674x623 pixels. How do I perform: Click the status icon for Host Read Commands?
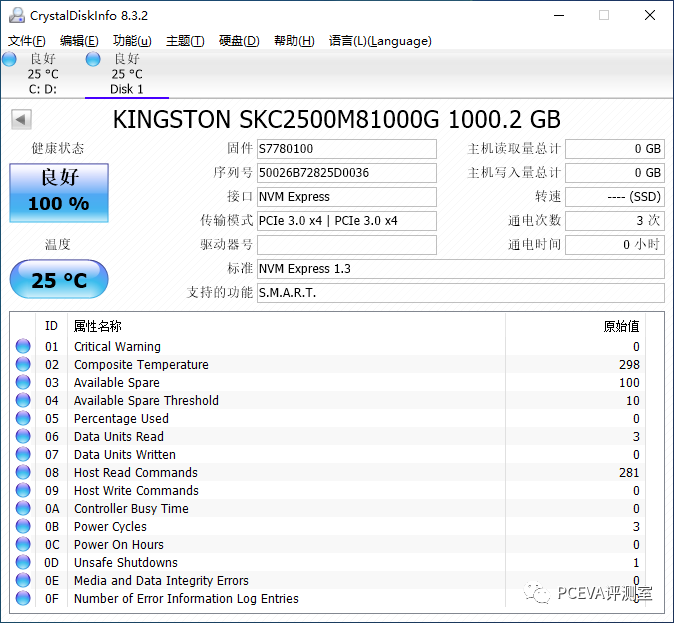pos(23,472)
